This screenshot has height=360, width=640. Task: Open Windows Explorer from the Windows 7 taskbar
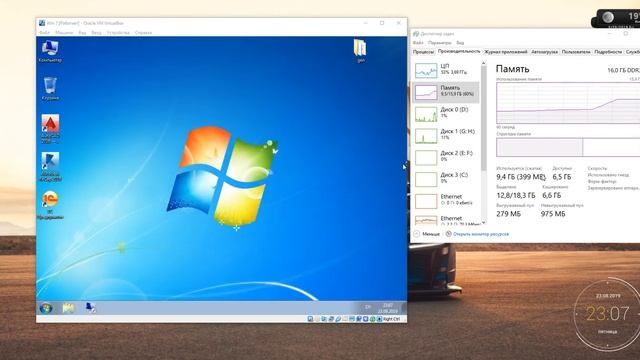point(68,308)
